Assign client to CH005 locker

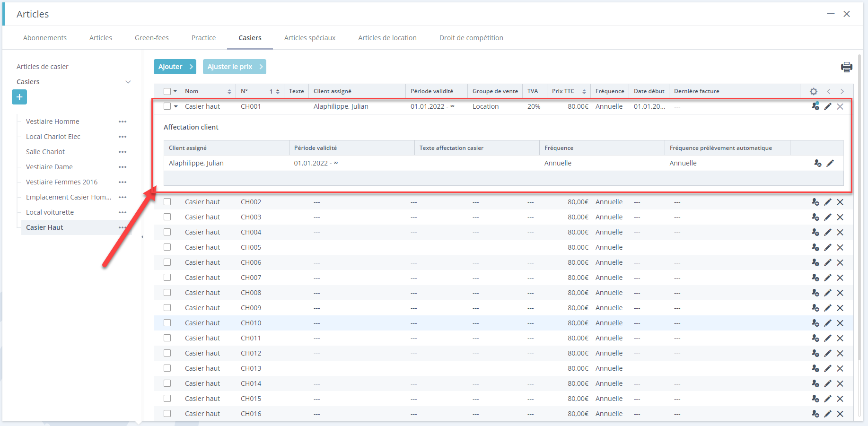815,247
